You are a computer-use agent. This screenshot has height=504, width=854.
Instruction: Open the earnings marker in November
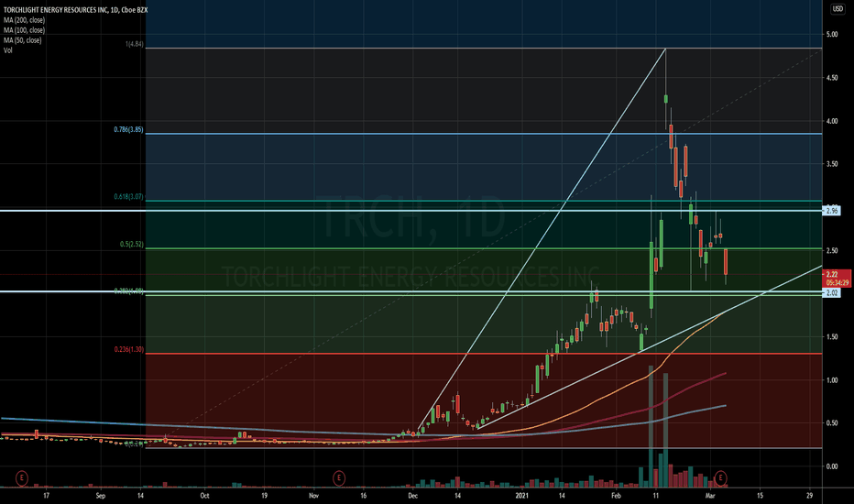(x=339, y=478)
